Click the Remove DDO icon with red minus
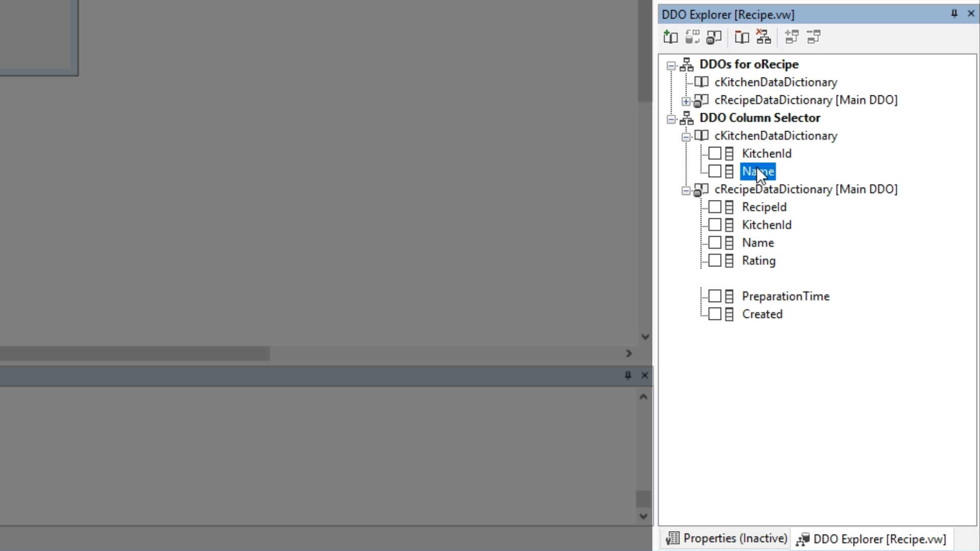 [x=742, y=37]
